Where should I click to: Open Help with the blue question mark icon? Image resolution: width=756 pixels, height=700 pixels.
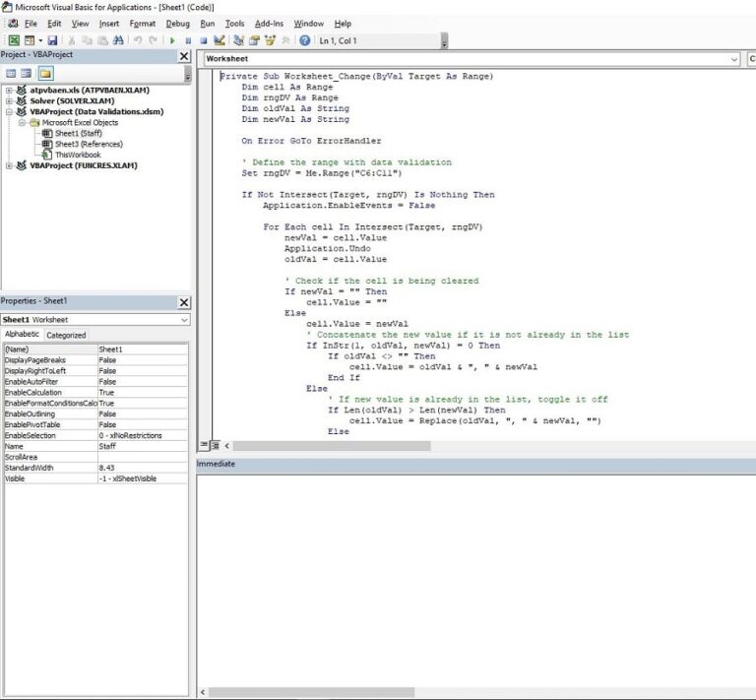[305, 40]
